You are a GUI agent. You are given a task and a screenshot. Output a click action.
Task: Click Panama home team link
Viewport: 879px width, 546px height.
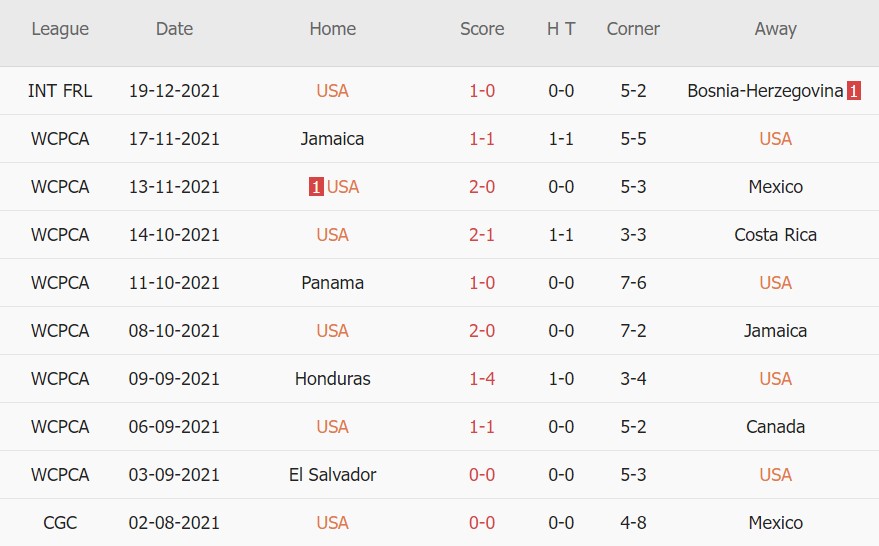pos(332,283)
